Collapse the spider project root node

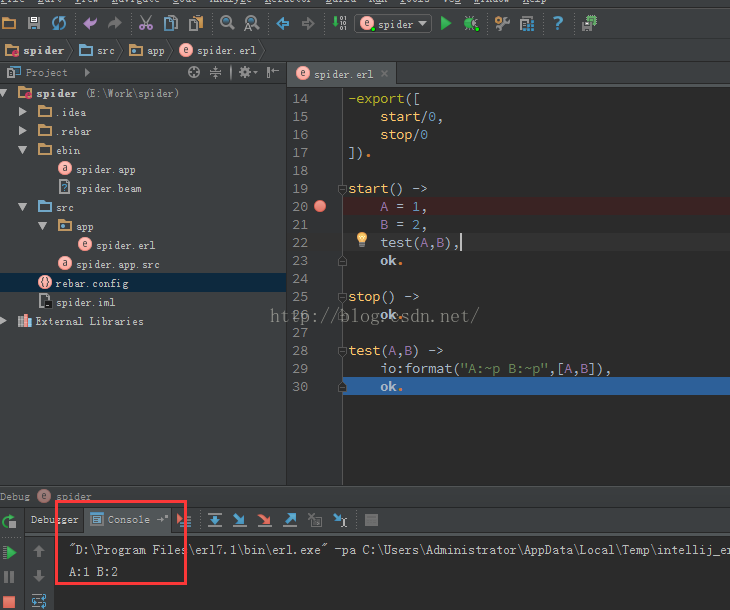pos(4,93)
